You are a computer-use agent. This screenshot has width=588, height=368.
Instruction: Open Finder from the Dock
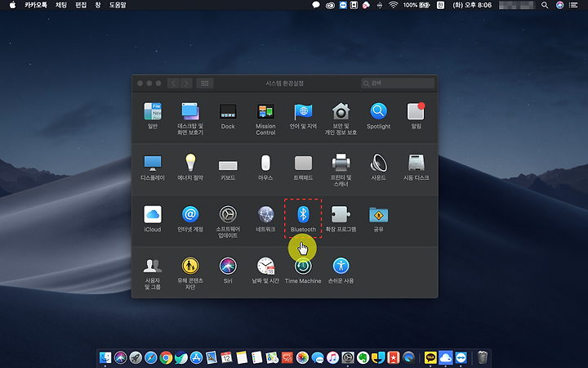click(x=105, y=357)
